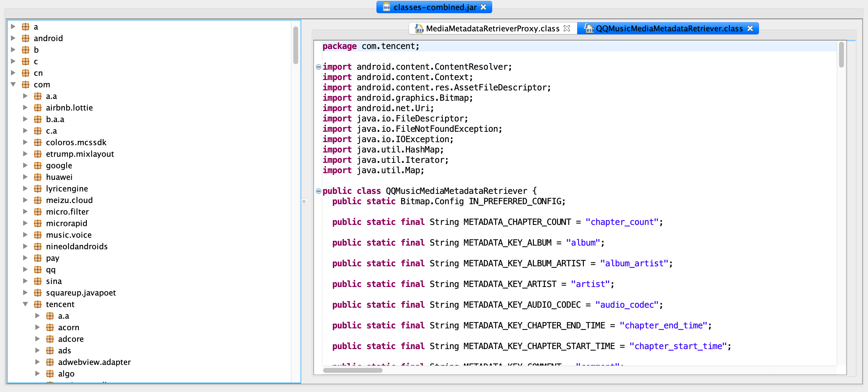This screenshot has height=392, width=868.
Task: Click the "chapter_start_time" string literal
Action: pyautogui.click(x=678, y=346)
